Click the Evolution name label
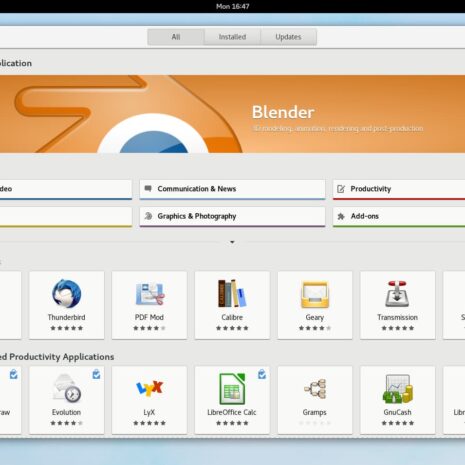The width and height of the screenshot is (465, 465). tap(66, 412)
